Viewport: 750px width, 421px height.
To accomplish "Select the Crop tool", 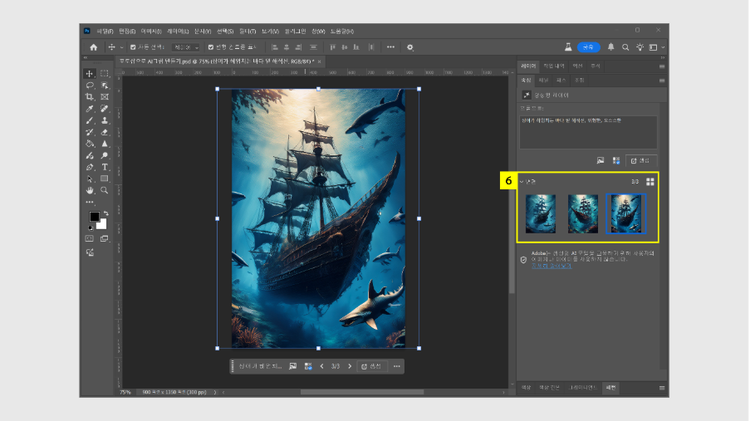I will click(x=90, y=97).
